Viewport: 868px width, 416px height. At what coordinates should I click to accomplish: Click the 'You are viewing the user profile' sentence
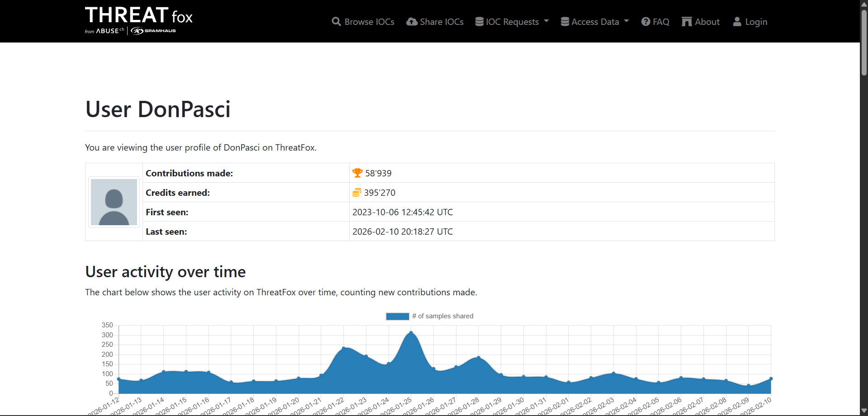[201, 147]
